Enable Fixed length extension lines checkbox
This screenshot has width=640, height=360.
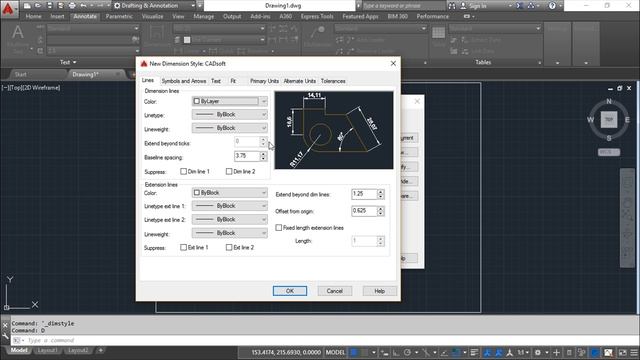pos(279,228)
